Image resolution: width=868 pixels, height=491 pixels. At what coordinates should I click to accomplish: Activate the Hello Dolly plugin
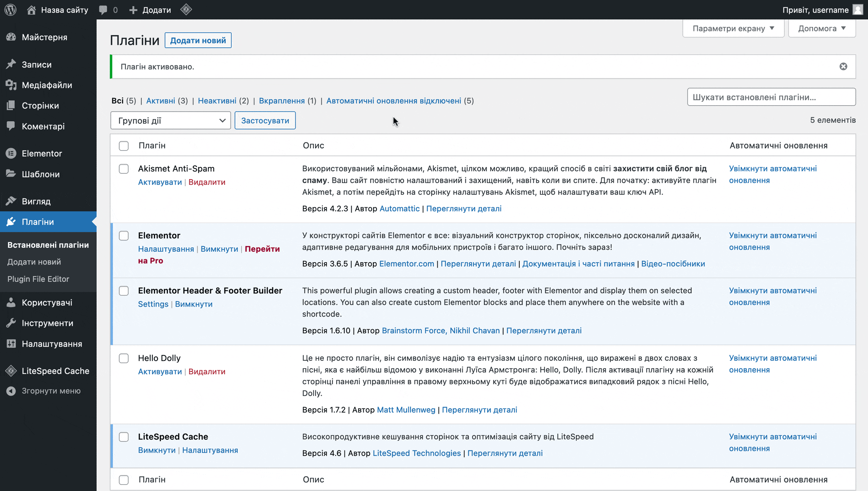pyautogui.click(x=160, y=371)
